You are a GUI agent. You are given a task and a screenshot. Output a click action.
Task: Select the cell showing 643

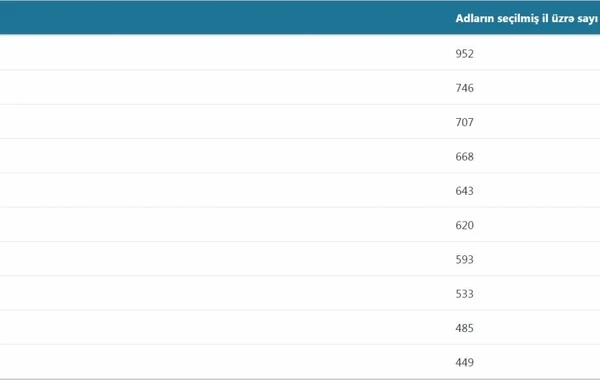click(465, 191)
